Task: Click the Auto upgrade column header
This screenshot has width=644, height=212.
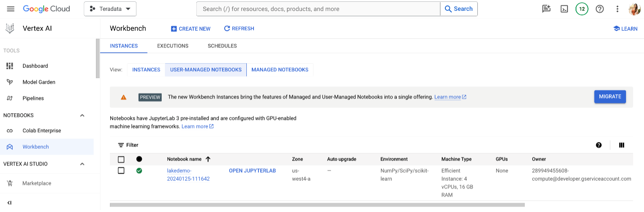Action: (342, 159)
